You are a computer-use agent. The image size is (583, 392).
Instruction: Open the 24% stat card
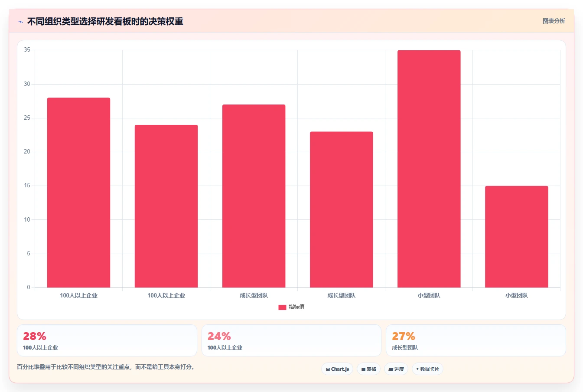click(291, 340)
